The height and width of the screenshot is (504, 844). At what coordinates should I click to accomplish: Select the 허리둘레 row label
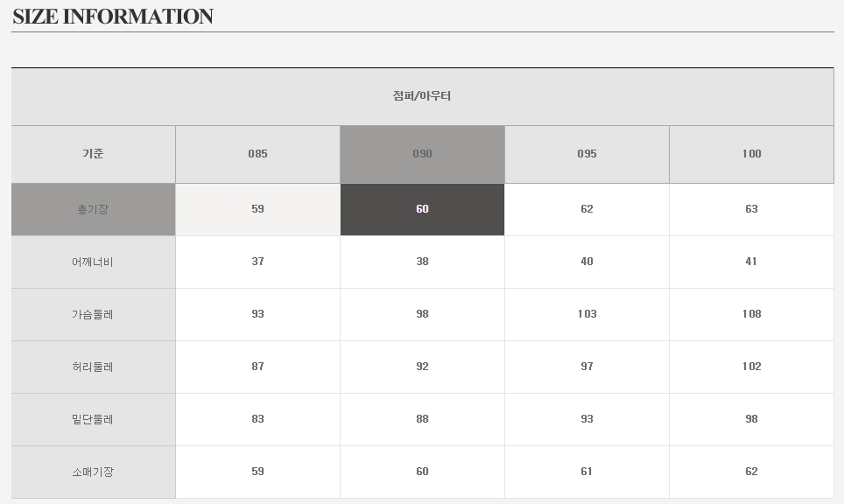93,367
